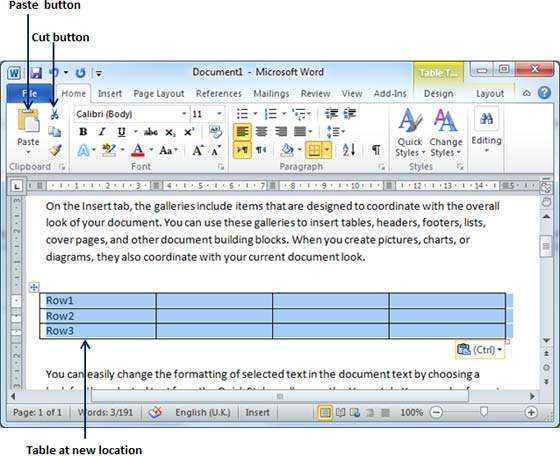Viewport: 560px width, 456px height.
Task: Toggle Bold formatting
Action: coord(83,132)
